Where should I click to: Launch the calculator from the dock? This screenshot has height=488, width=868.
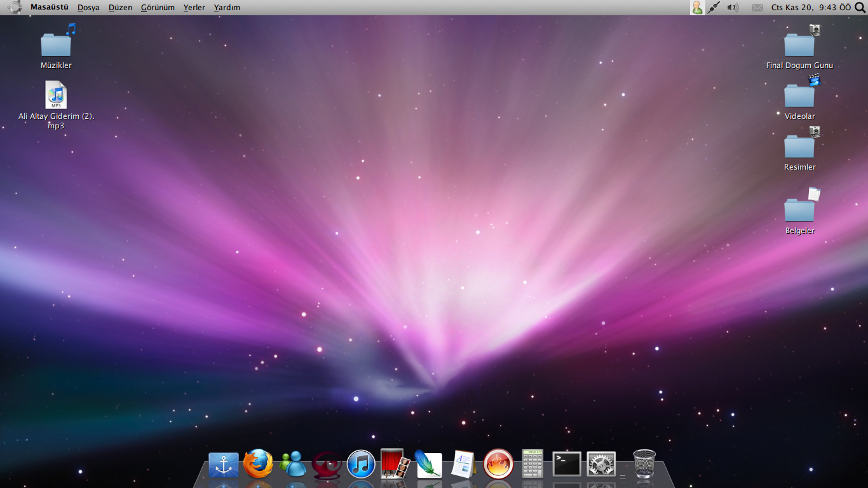click(532, 464)
